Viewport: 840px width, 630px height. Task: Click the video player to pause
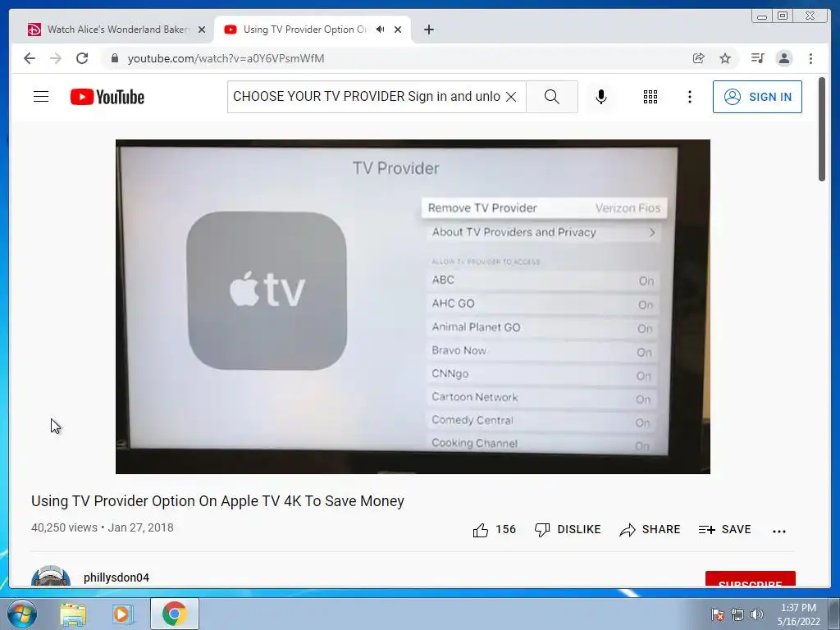(x=413, y=307)
